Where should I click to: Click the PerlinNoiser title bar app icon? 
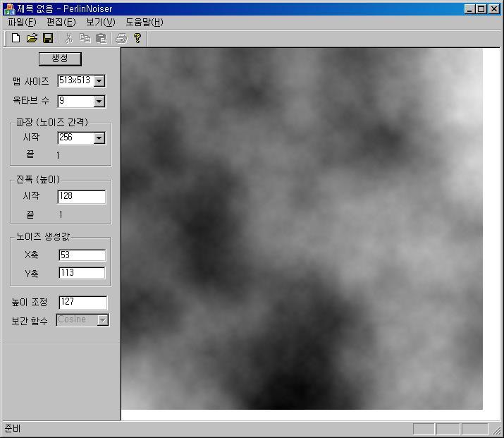[8, 8]
